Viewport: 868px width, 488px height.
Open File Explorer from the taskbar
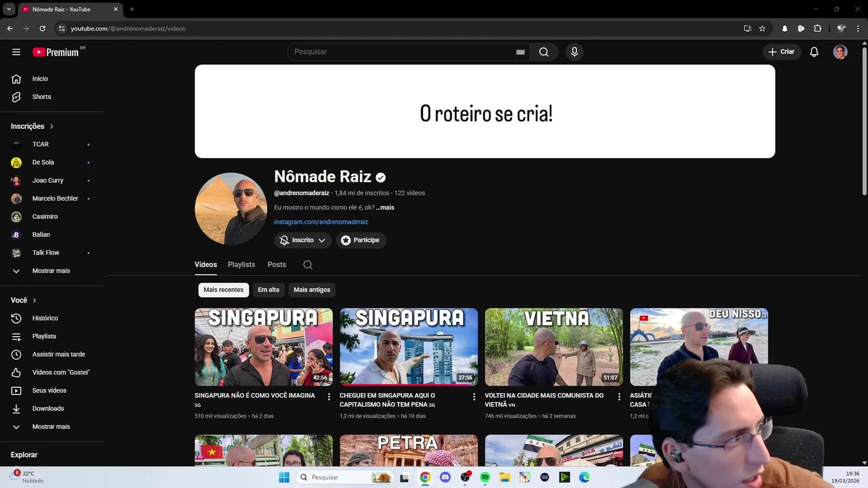coord(505,477)
